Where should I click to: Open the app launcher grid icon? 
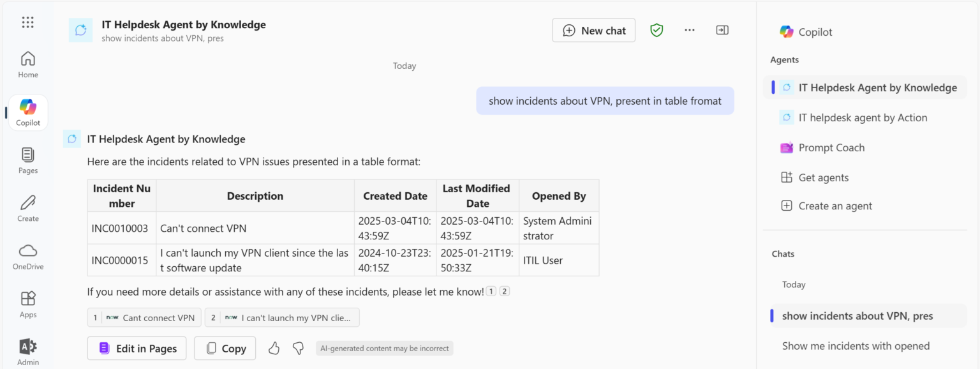pyautogui.click(x=27, y=22)
